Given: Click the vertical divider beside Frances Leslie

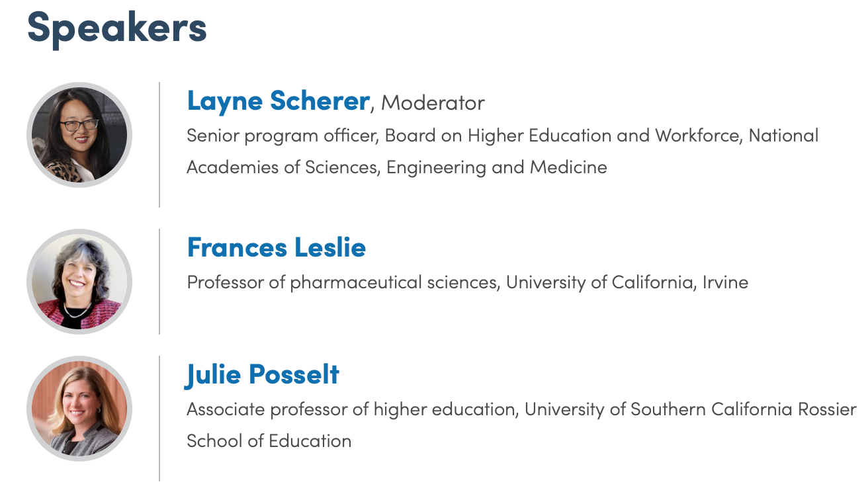Looking at the screenshot, I should pos(159,282).
